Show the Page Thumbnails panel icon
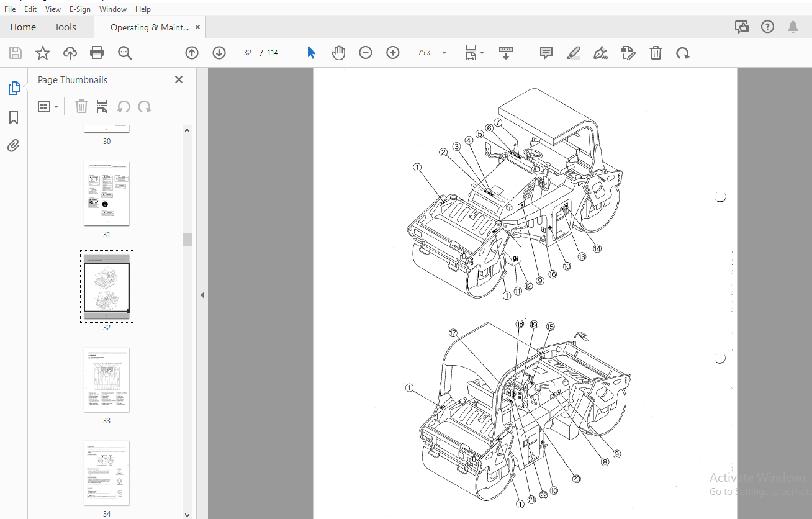Image resolution: width=812 pixels, height=519 pixels. pos(14,88)
